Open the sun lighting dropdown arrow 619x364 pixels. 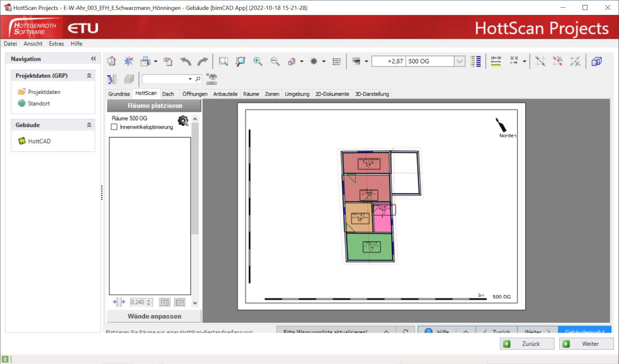point(324,61)
